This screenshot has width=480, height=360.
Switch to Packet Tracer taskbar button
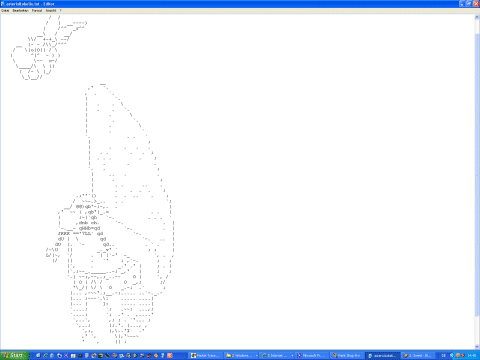206,356
